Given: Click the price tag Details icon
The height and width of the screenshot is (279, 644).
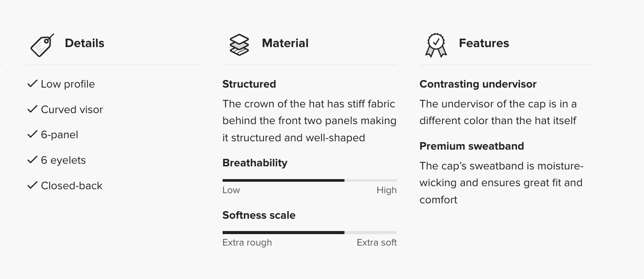Looking at the screenshot, I should 42,45.
